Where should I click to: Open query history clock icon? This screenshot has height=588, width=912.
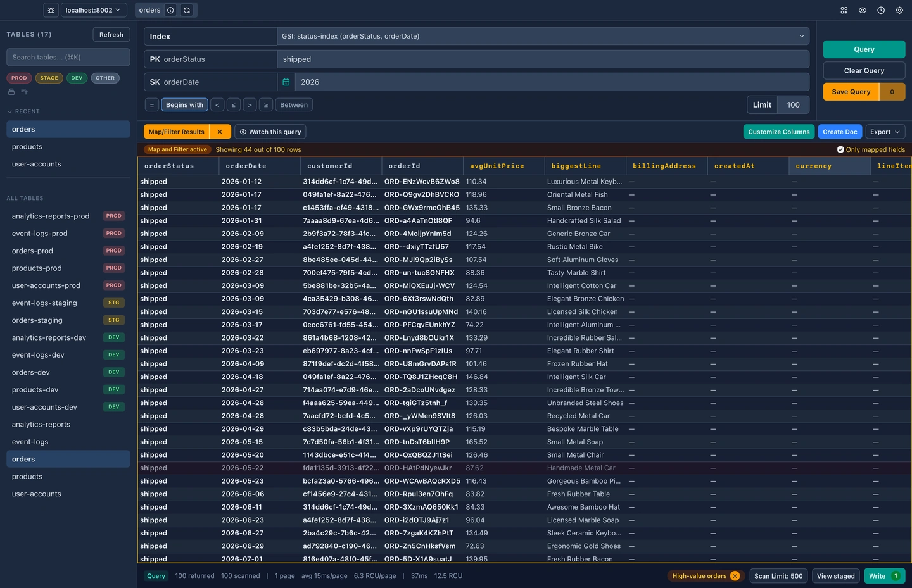tap(881, 10)
